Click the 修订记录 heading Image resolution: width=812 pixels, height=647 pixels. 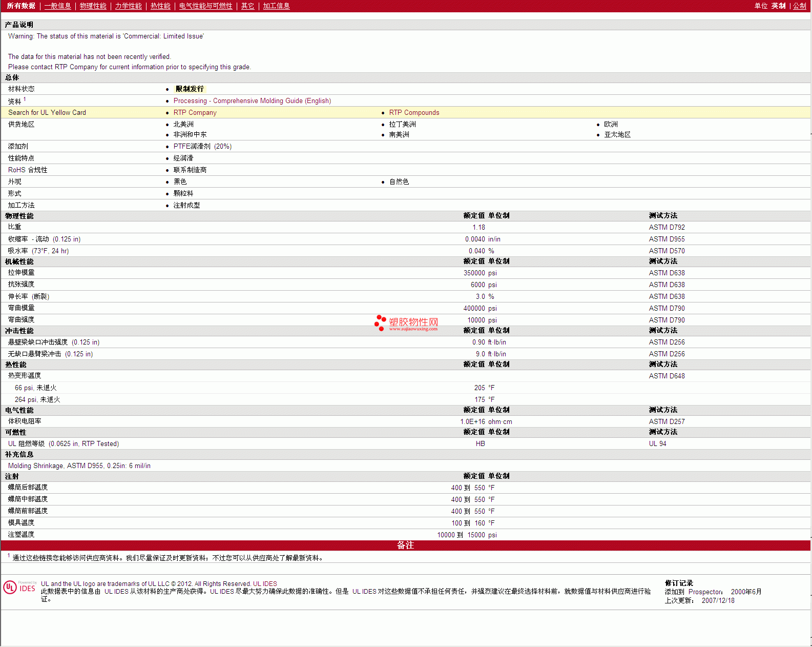(x=679, y=583)
